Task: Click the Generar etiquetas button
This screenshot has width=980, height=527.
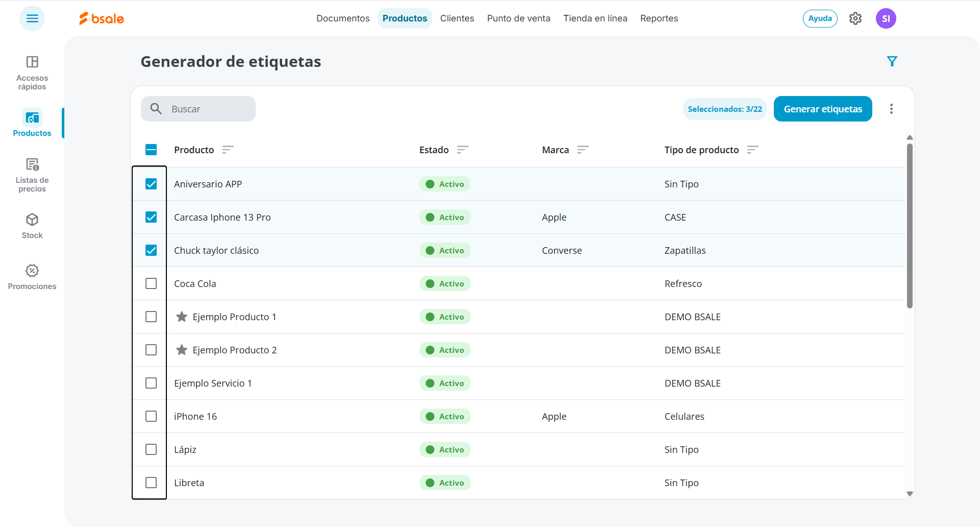Action: 823,109
